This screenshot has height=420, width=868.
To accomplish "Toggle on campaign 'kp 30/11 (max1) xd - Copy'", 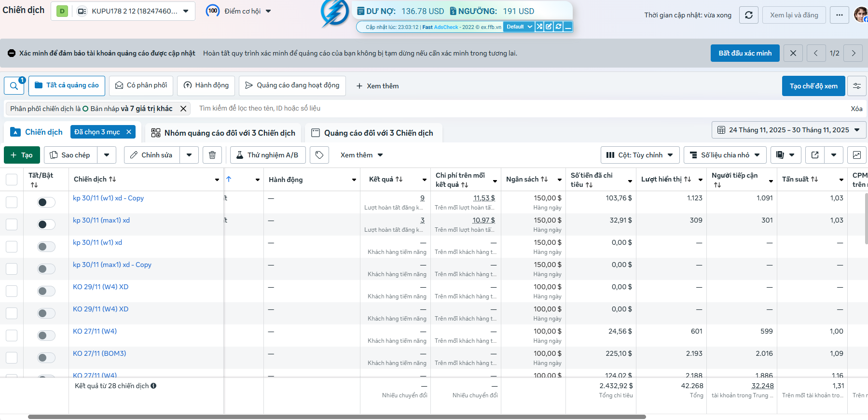I will (x=46, y=269).
